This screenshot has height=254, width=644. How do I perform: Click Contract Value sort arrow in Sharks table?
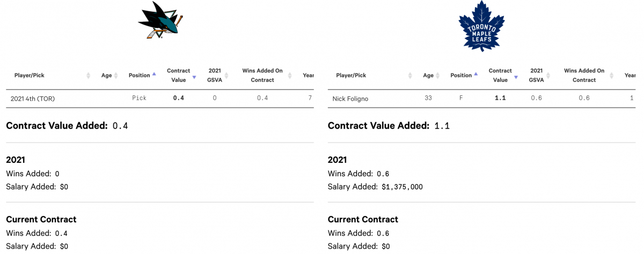[194, 78]
